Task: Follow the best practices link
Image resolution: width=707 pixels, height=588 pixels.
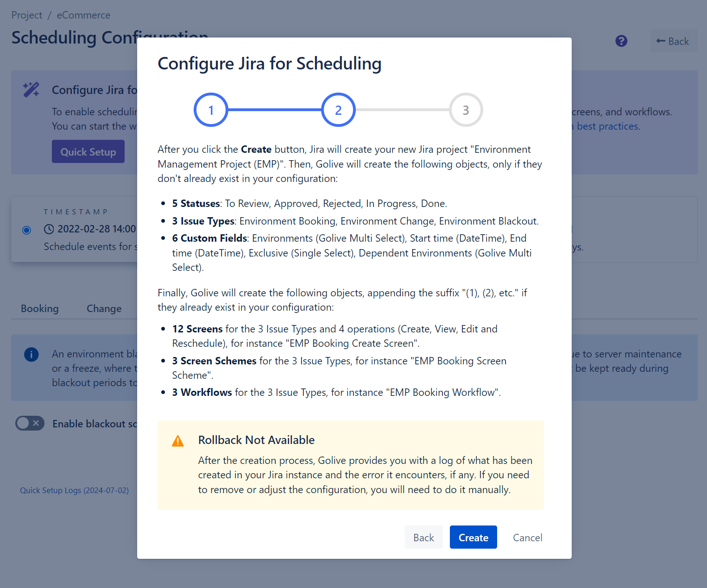Action: (x=608, y=126)
